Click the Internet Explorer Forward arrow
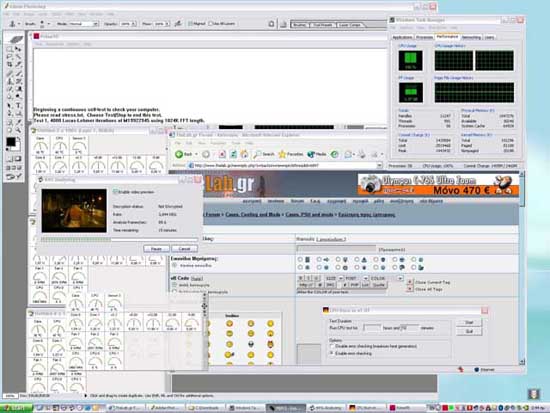 click(206, 154)
